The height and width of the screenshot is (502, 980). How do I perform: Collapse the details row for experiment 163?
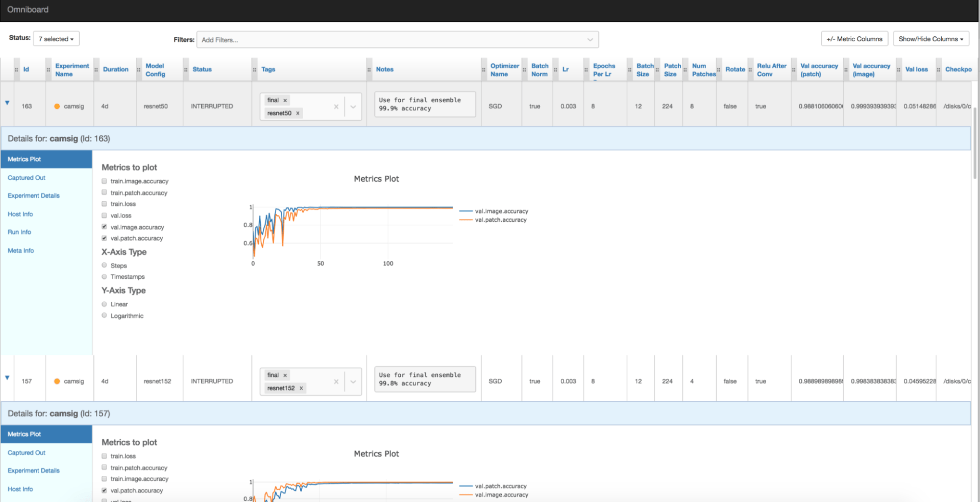7,103
